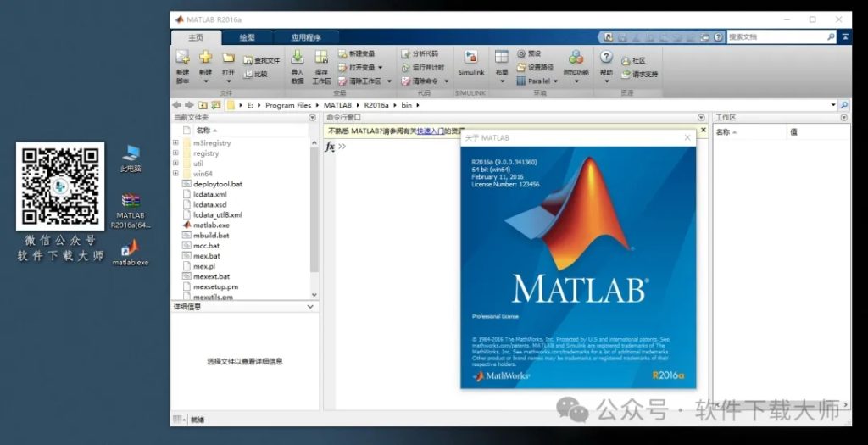Viewport: 868px width, 445px height.
Task: Switch to the Apps (应用程序) tab
Action: (306, 37)
